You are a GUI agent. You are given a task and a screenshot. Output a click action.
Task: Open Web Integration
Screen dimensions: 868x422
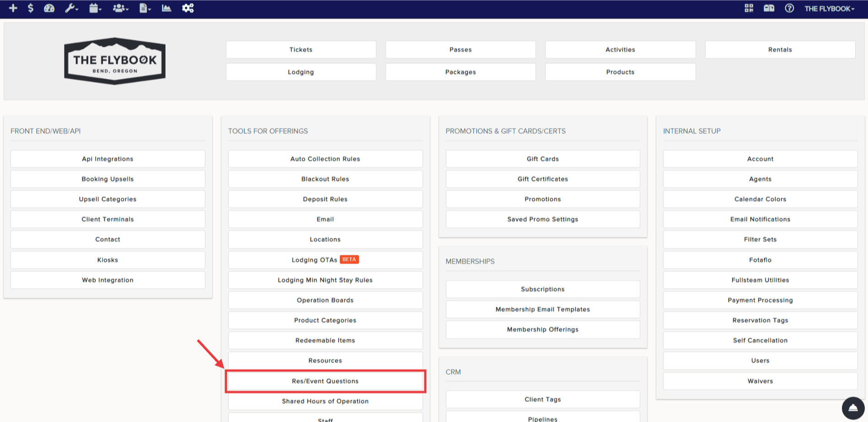[108, 280]
